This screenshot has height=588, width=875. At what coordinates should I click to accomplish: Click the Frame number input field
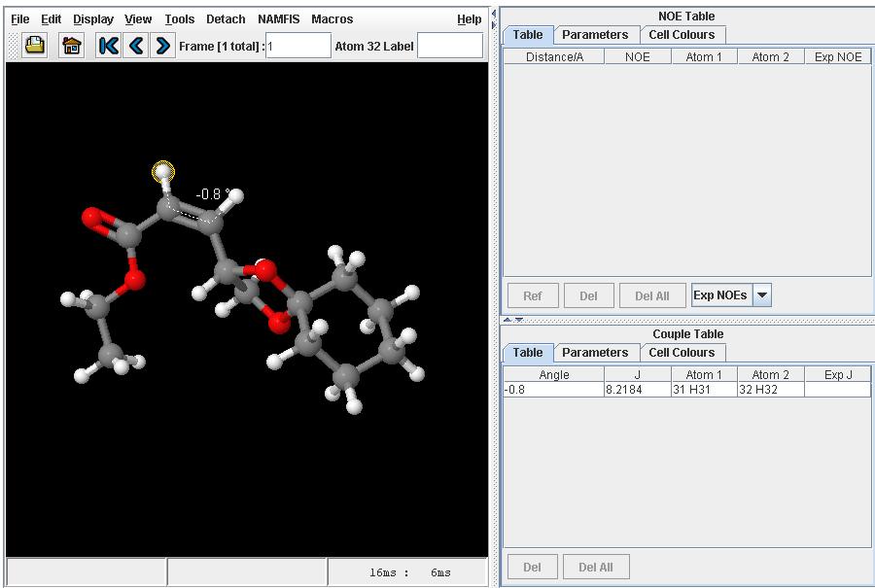298,46
